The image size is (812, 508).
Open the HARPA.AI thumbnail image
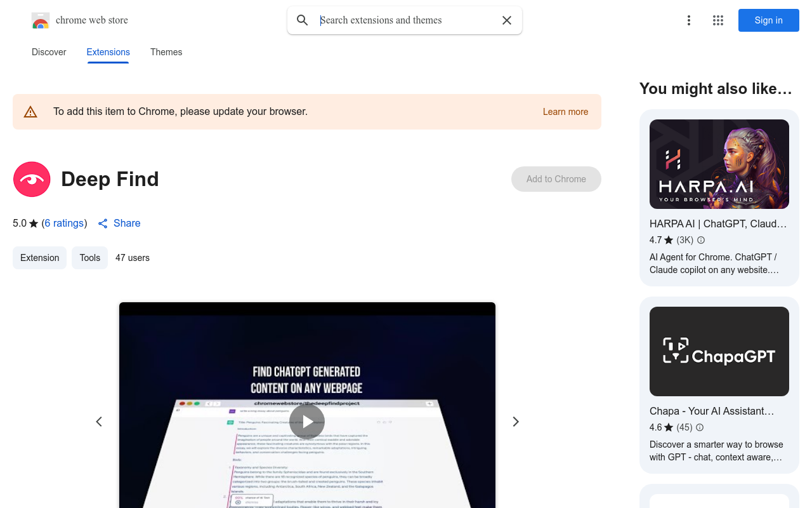719,164
